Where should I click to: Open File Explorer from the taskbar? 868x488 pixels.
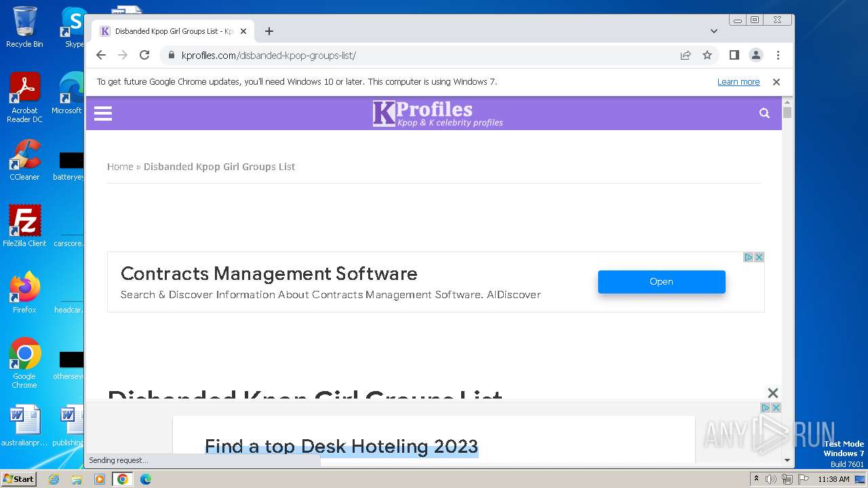pyautogui.click(x=77, y=479)
